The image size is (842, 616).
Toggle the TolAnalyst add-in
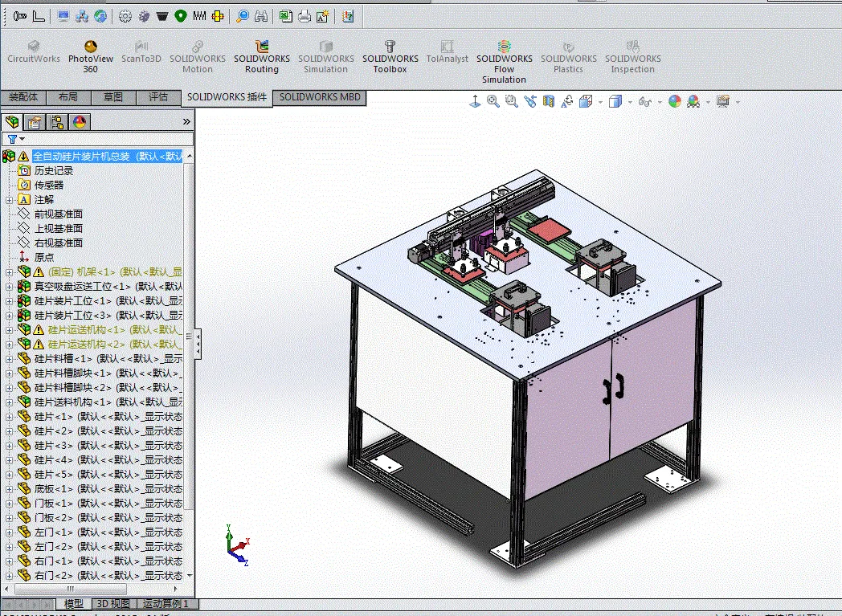[x=447, y=51]
